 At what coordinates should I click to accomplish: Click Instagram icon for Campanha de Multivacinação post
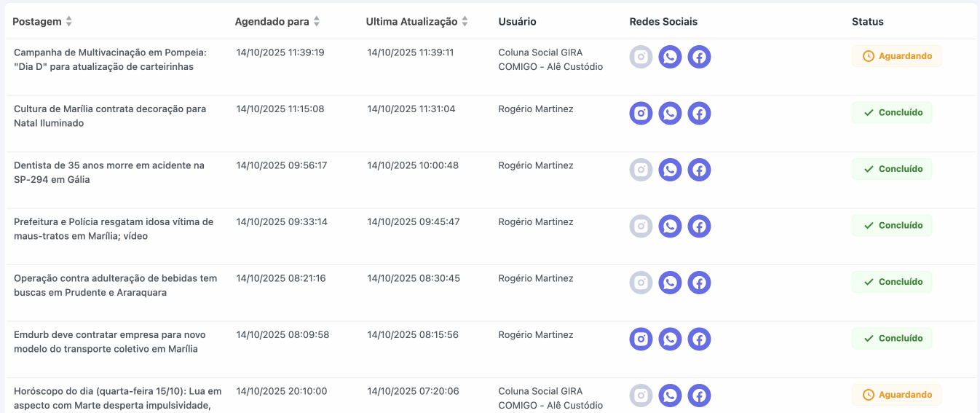pos(641,57)
